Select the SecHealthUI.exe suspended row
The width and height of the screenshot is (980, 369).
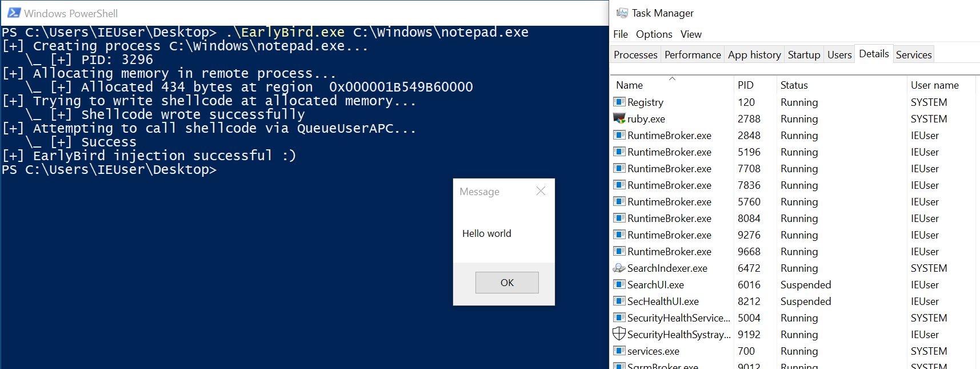click(663, 301)
